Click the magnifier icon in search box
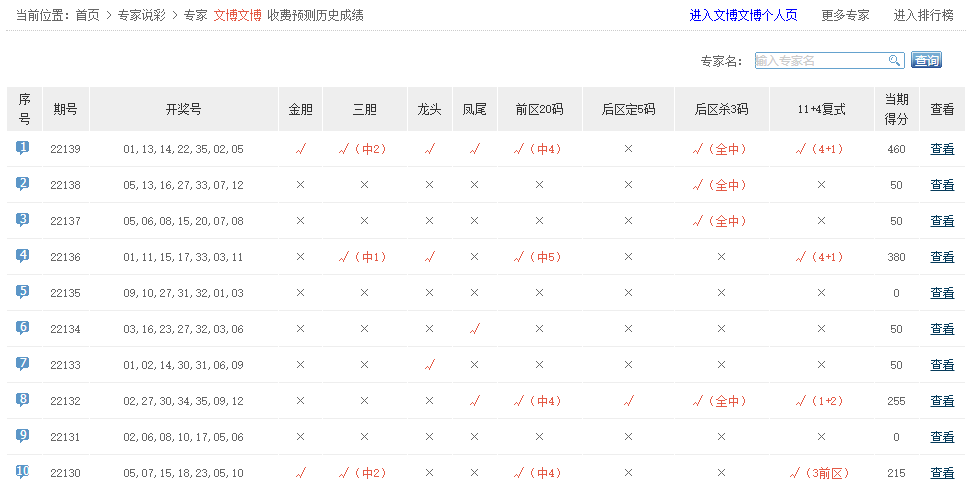 click(894, 61)
